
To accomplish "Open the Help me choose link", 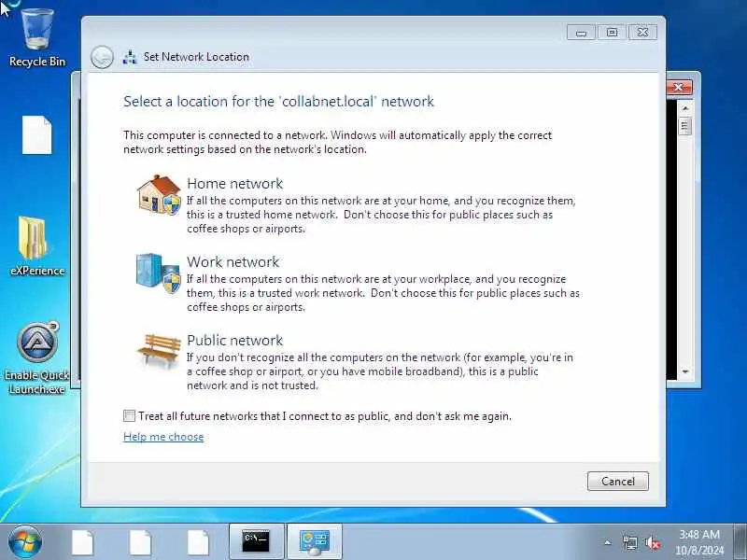I will [x=163, y=437].
